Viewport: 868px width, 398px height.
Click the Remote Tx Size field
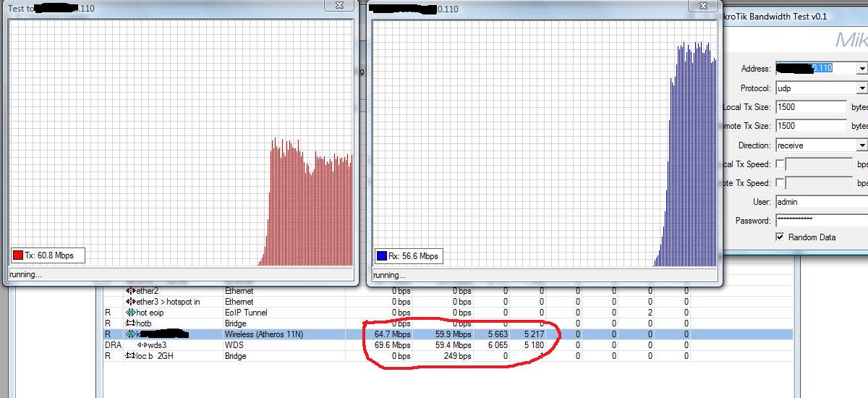click(x=811, y=126)
